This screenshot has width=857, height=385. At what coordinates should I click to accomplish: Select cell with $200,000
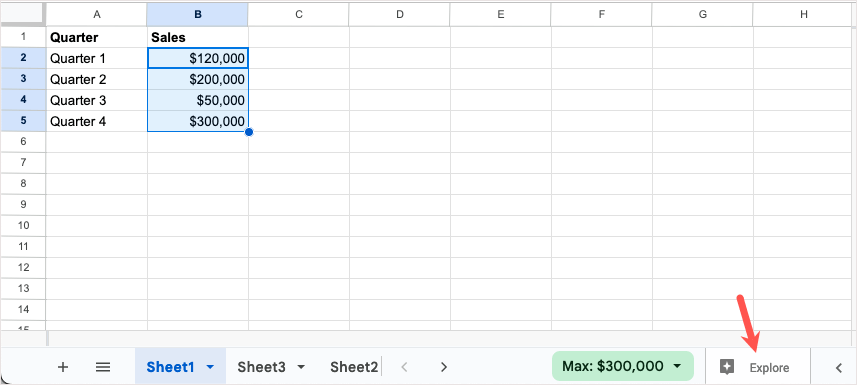(198, 79)
